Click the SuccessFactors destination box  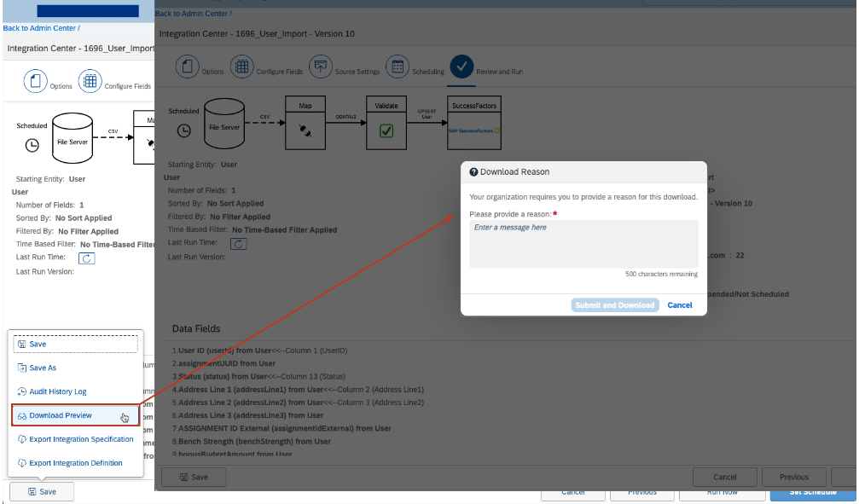tap(474, 123)
